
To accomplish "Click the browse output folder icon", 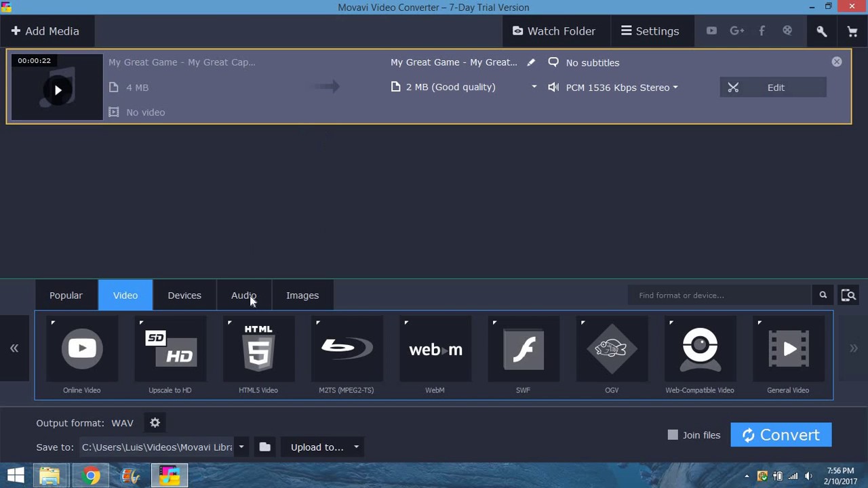I will [265, 447].
